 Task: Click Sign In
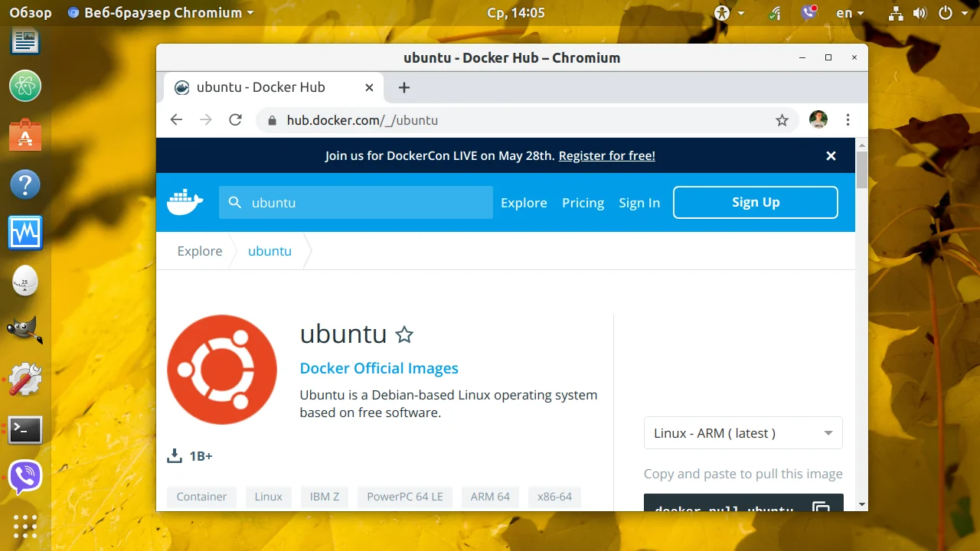(x=639, y=203)
